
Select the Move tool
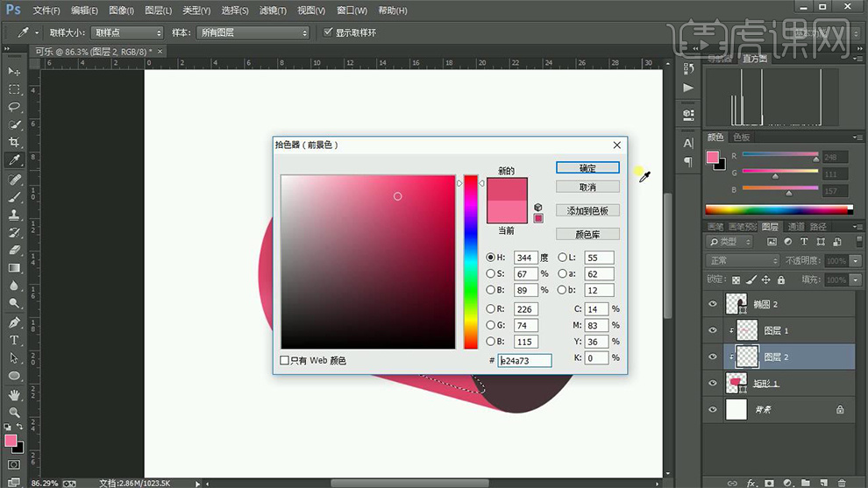click(14, 71)
